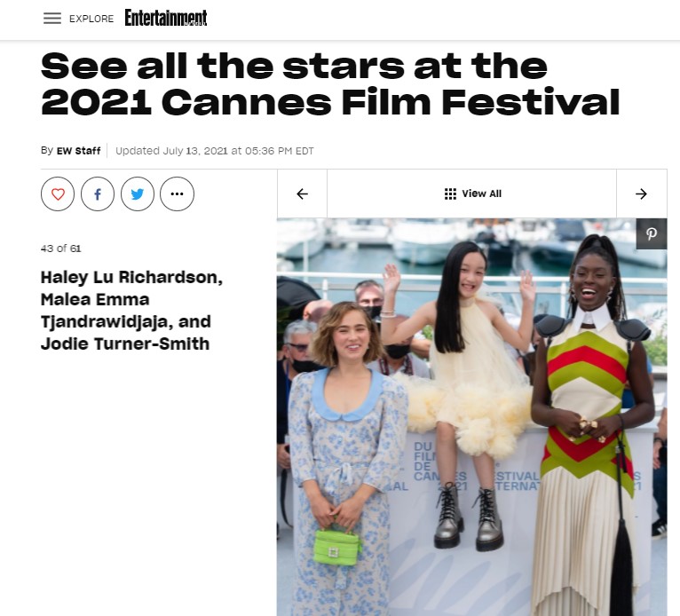Click the 43 of 61 slide counter
The height and width of the screenshot is (616, 680).
pyautogui.click(x=60, y=249)
